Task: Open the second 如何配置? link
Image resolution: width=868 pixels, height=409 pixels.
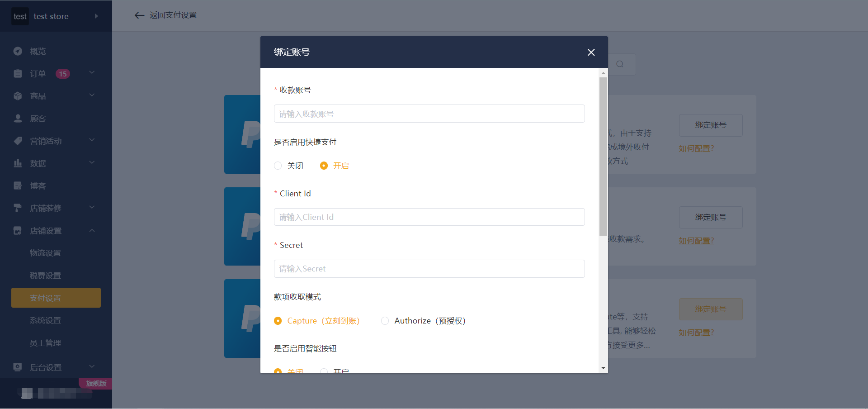Action: (x=696, y=241)
